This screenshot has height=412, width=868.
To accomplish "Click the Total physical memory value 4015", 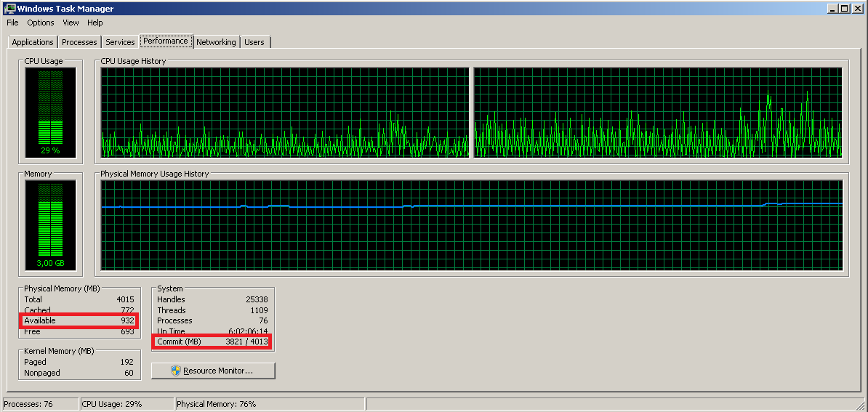I will tap(125, 299).
